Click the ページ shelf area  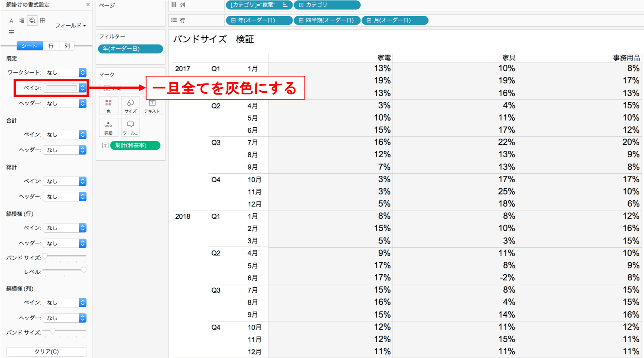point(131,13)
